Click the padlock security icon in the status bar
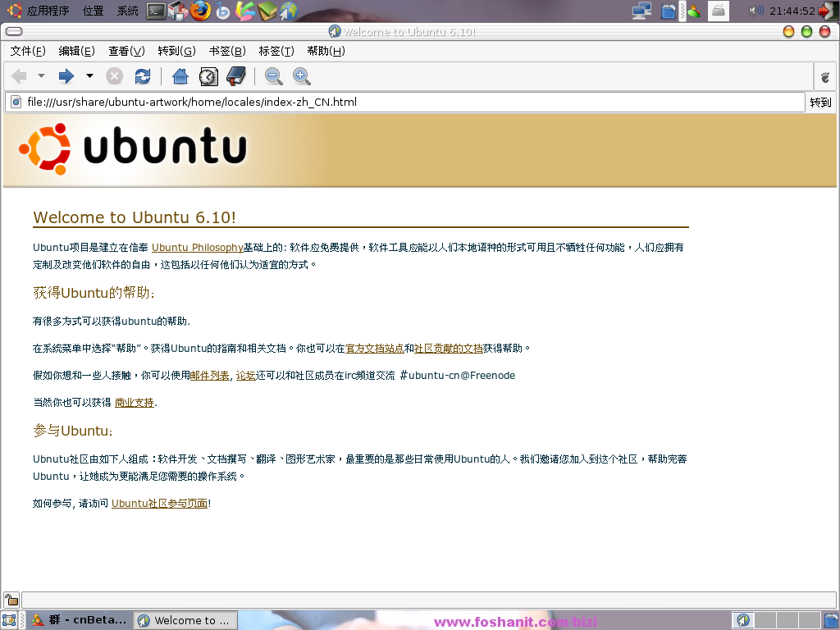The height and width of the screenshot is (630, 840). (11, 600)
